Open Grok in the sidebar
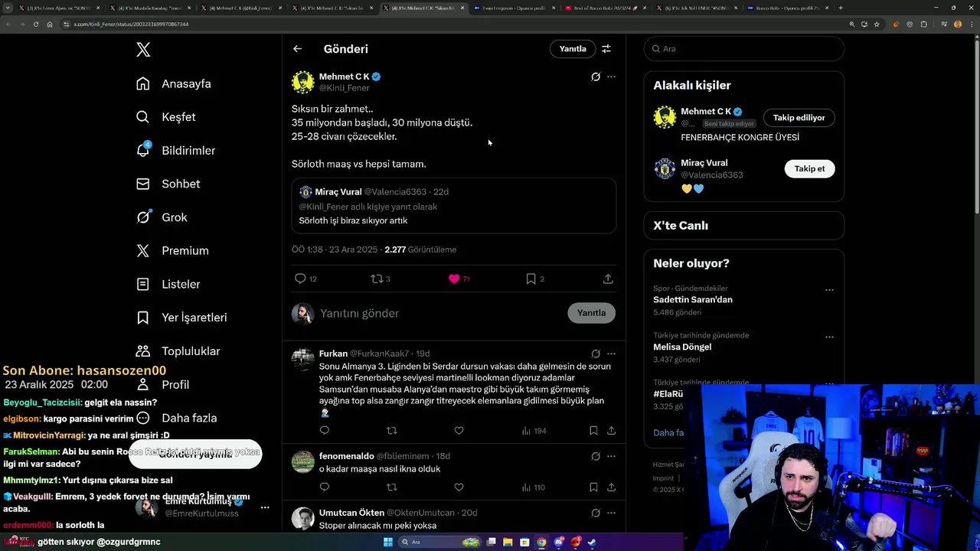The image size is (980, 551). click(x=162, y=217)
